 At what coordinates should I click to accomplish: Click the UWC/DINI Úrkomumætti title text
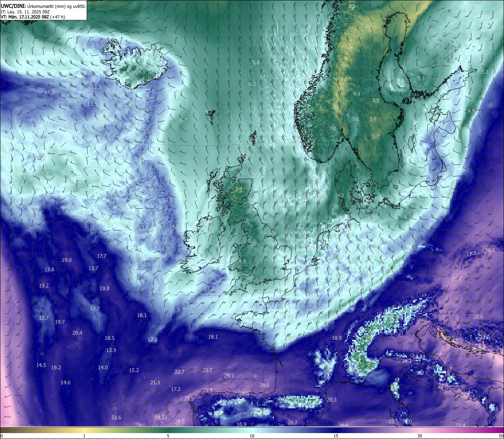point(43,6)
